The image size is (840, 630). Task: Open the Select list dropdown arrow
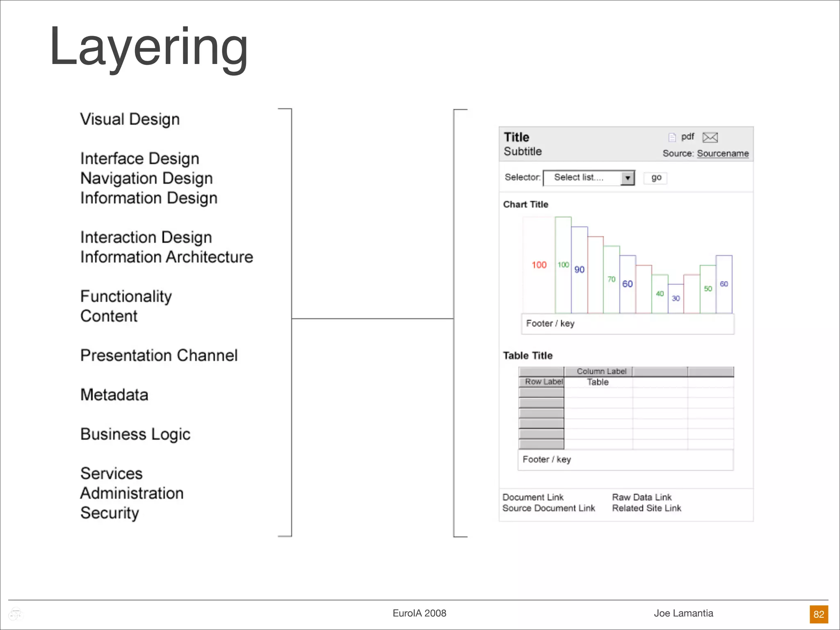coord(628,178)
